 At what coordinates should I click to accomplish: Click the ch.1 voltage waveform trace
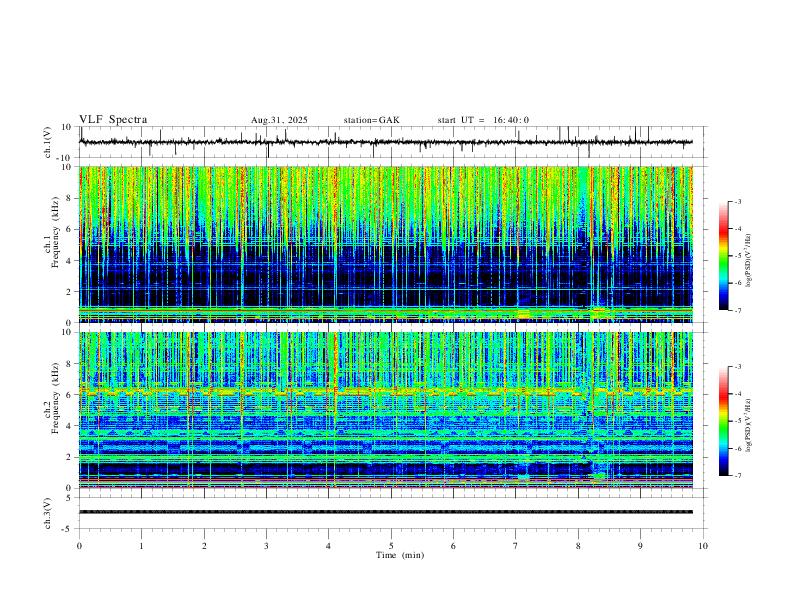[386, 142]
